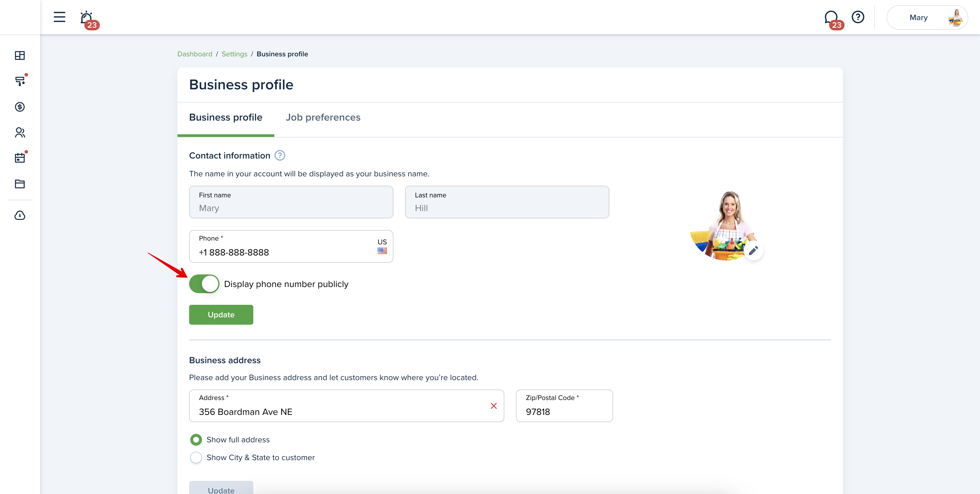Click the First name field
Image resolution: width=980 pixels, height=494 pixels.
(x=291, y=202)
